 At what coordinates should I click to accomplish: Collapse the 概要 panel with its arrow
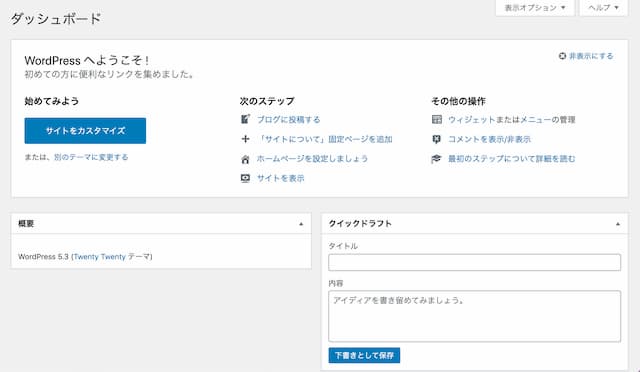tap(301, 224)
